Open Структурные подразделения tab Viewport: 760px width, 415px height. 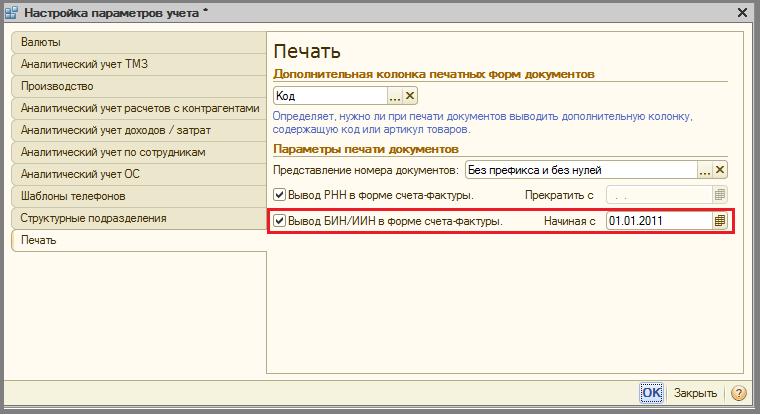click(x=93, y=218)
